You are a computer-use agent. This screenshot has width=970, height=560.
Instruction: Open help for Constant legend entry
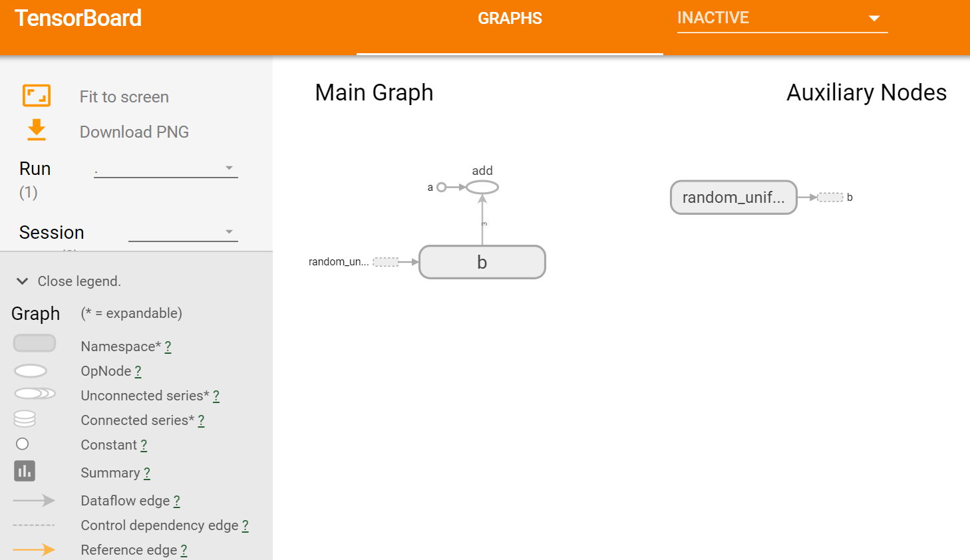point(144,445)
